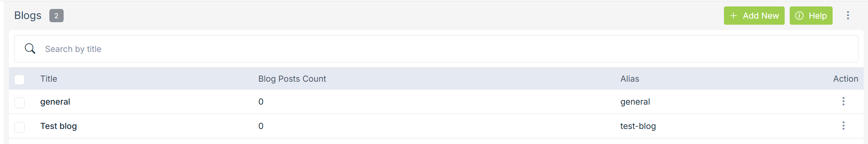The height and width of the screenshot is (144, 868).
Task: Toggle the select all blogs checkbox
Action: [20, 79]
